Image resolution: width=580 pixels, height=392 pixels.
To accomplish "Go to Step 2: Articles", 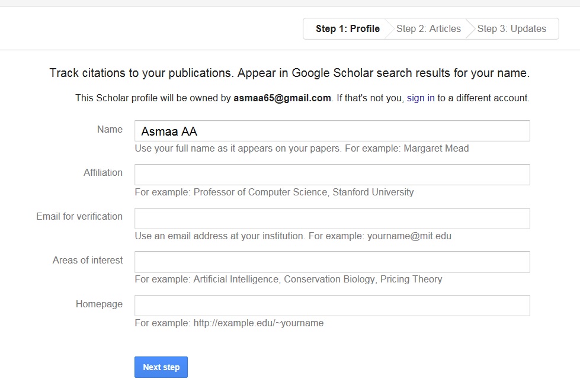I will 428,29.
